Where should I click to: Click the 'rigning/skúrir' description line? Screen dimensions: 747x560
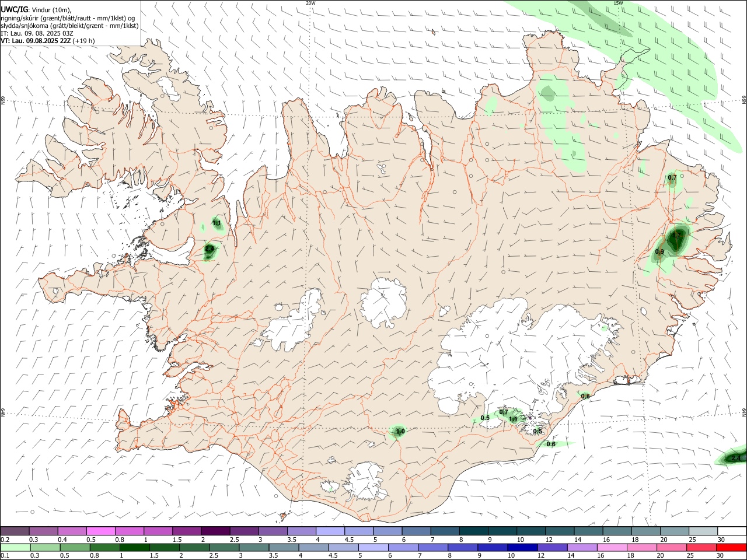pyautogui.click(x=68, y=17)
